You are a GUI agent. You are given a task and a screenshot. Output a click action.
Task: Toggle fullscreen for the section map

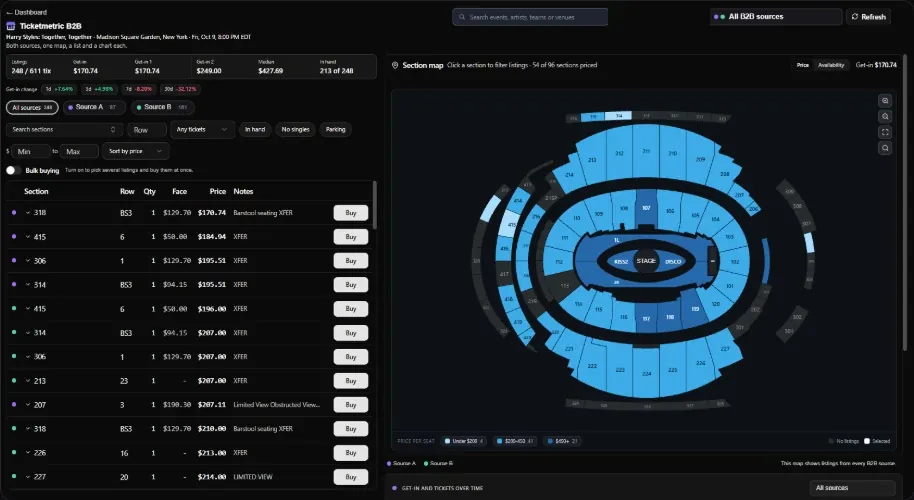pos(885,132)
